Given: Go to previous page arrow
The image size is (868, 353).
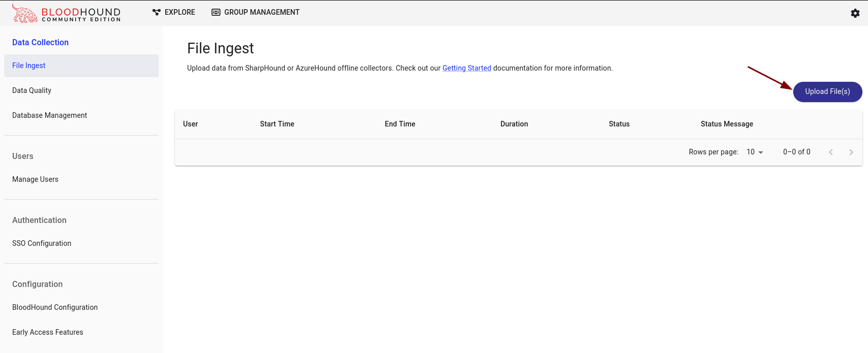Looking at the screenshot, I should point(831,152).
